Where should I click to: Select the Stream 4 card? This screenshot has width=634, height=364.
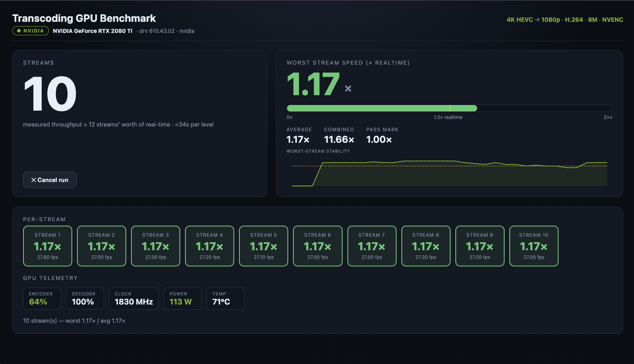tap(210, 246)
